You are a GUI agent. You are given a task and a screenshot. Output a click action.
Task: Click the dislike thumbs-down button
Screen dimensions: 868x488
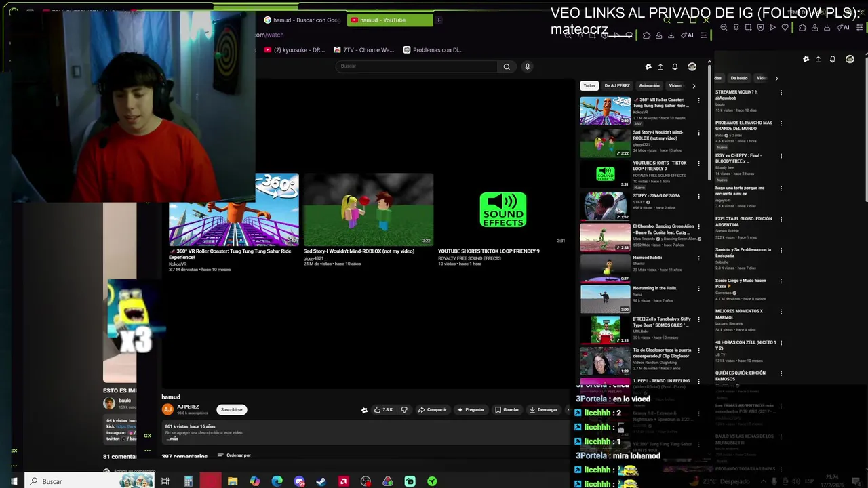click(404, 409)
